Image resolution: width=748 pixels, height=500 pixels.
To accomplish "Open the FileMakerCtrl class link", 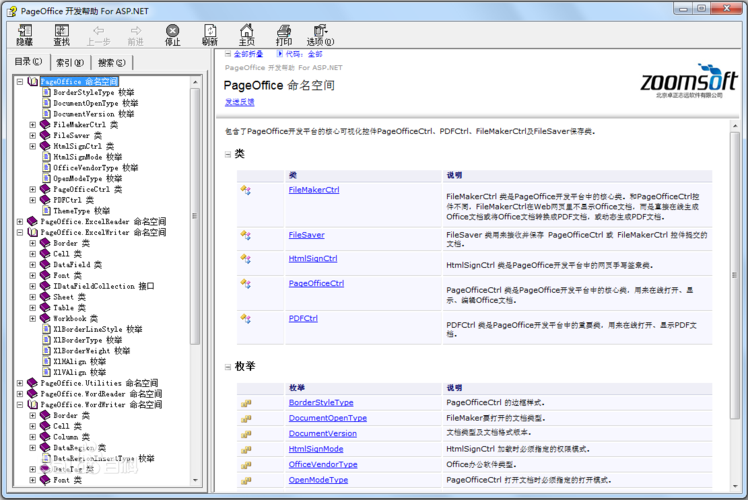I will tap(314, 190).
